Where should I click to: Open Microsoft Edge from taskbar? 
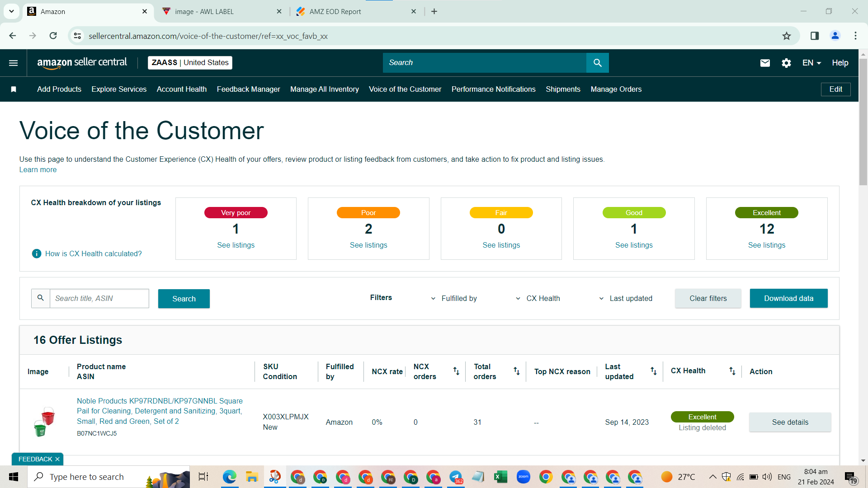[x=230, y=477]
